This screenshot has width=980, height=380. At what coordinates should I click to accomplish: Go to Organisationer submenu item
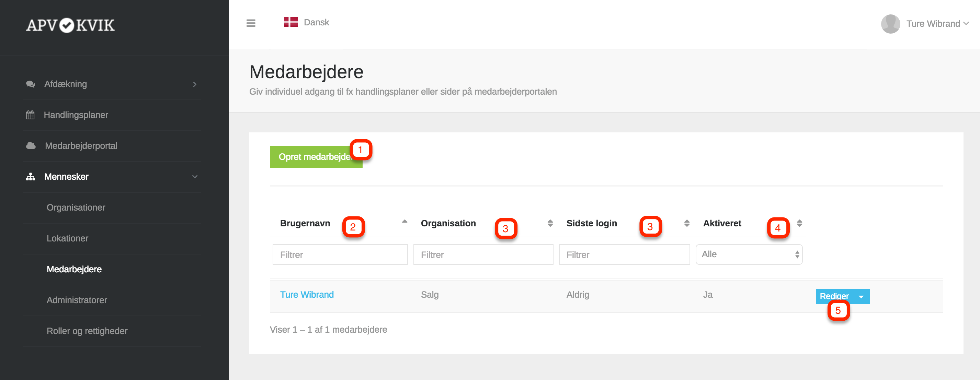[x=76, y=208]
